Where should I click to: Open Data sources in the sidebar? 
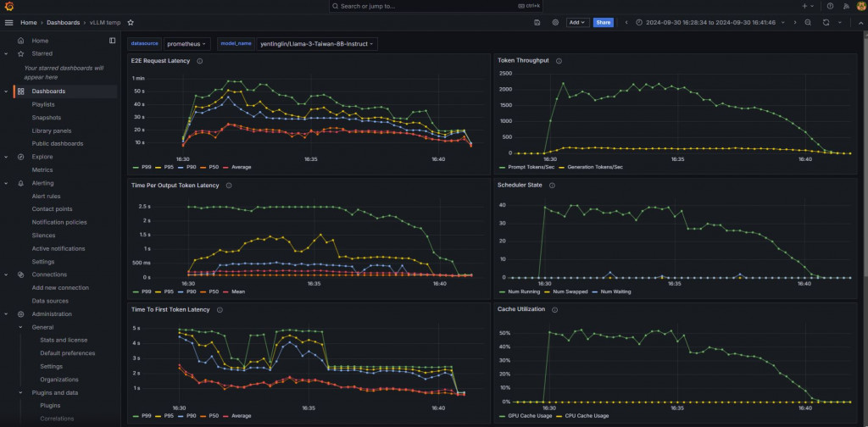pos(50,301)
